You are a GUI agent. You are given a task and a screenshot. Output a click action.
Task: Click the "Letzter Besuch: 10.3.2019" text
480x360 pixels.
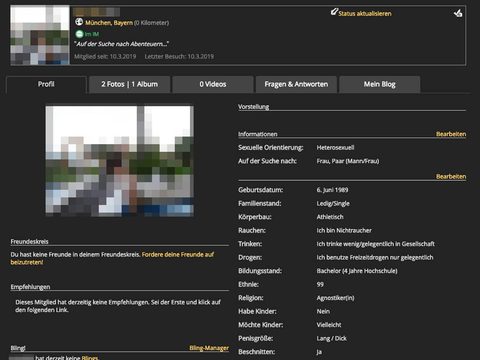pyautogui.click(x=179, y=56)
